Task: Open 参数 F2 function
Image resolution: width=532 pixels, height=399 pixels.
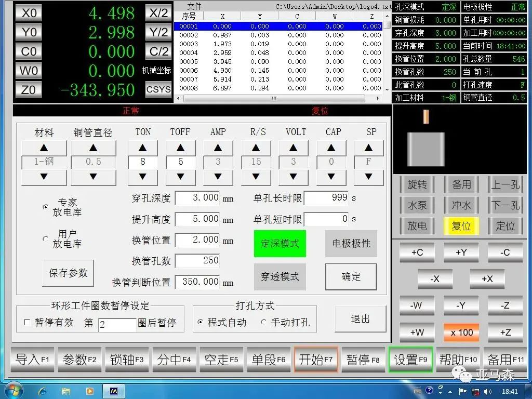Action: (x=79, y=360)
